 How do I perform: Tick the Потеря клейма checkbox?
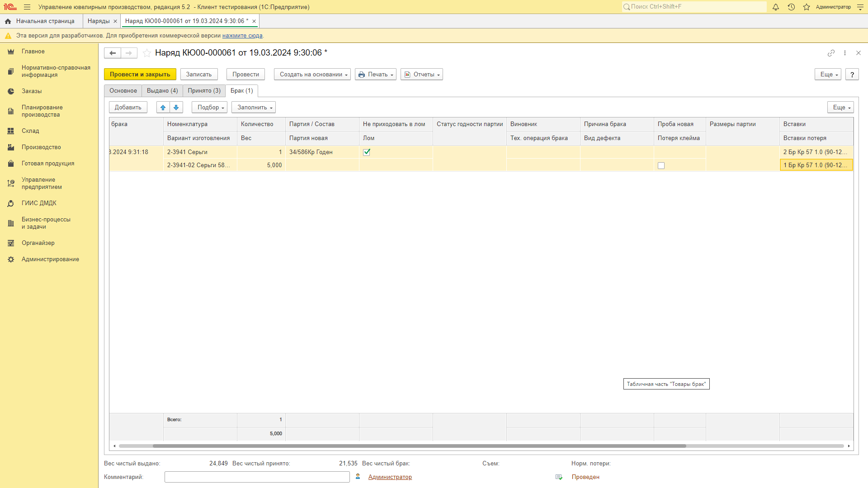(x=661, y=166)
